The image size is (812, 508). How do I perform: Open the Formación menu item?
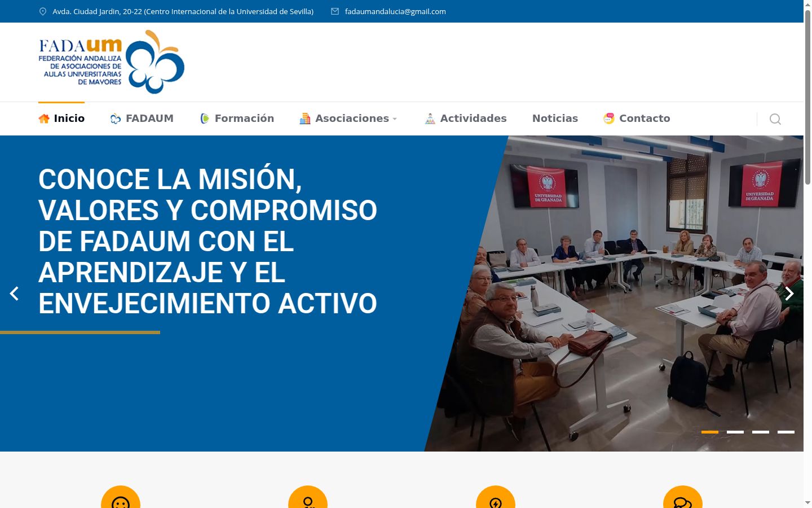click(x=237, y=119)
